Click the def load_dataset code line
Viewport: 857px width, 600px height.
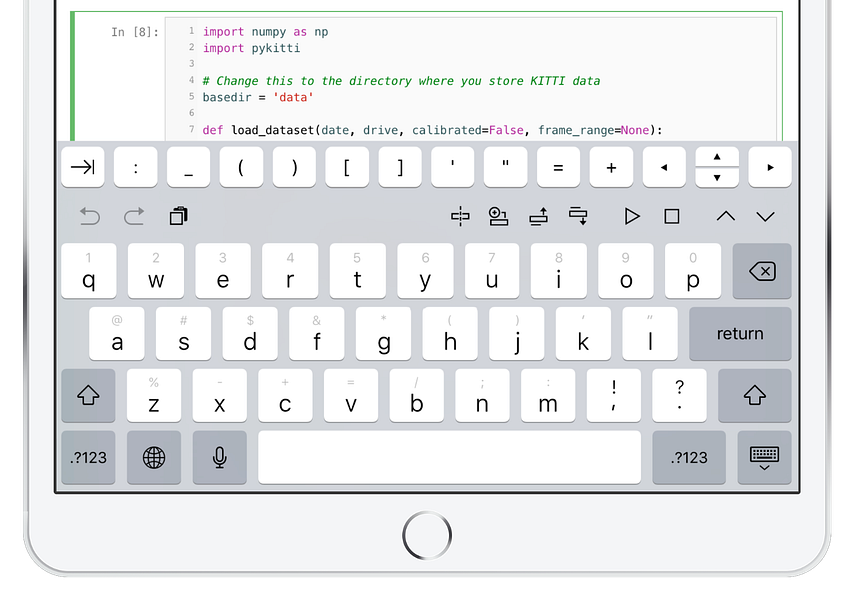pyautogui.click(x=432, y=130)
